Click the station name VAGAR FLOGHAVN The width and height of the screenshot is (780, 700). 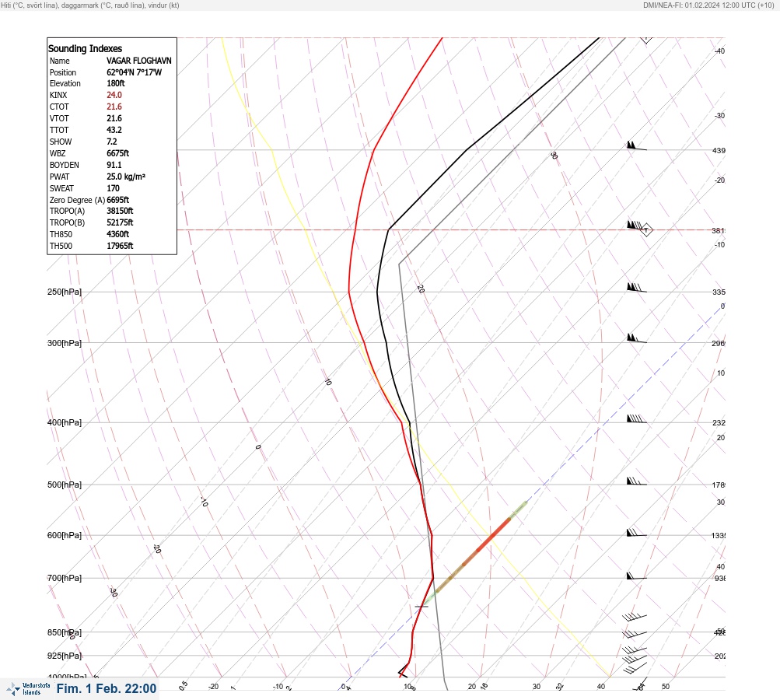coord(138,61)
